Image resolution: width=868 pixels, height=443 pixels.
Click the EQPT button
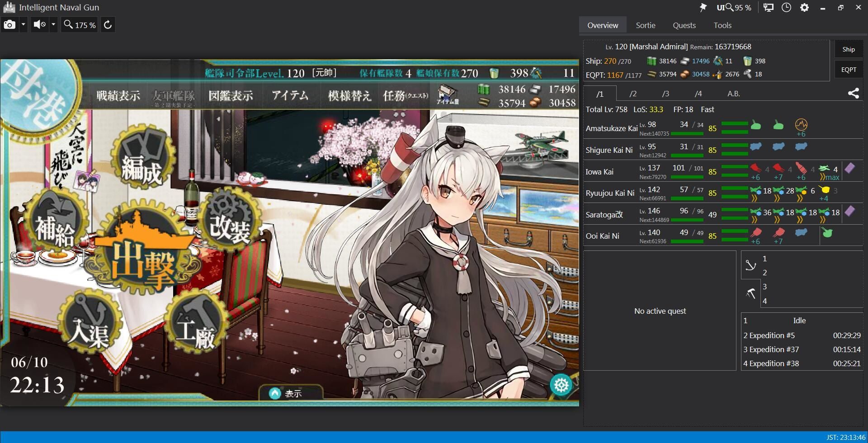point(849,70)
